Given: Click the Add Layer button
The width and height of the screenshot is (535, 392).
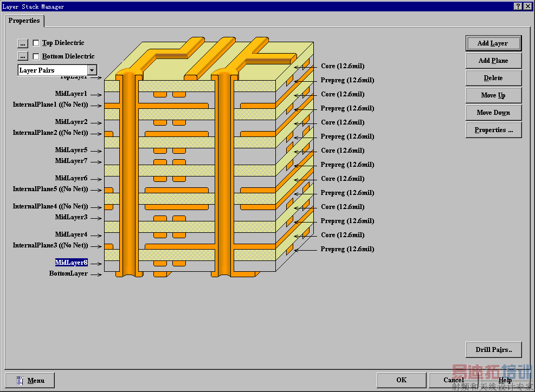Looking at the screenshot, I should pyautogui.click(x=493, y=43).
